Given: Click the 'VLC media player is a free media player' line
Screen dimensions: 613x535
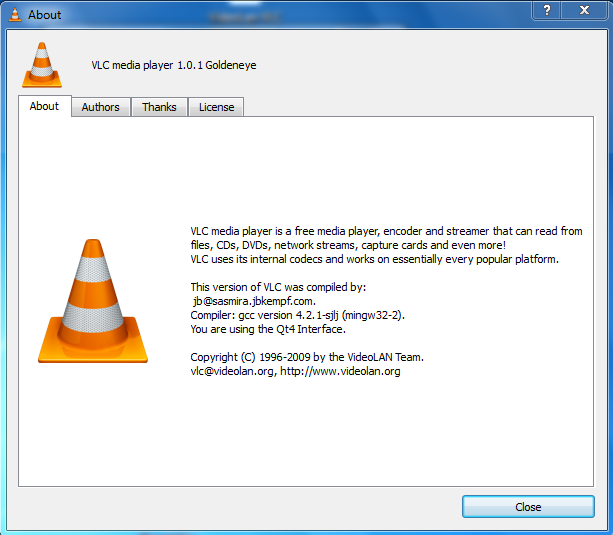Looking at the screenshot, I should (x=386, y=231).
